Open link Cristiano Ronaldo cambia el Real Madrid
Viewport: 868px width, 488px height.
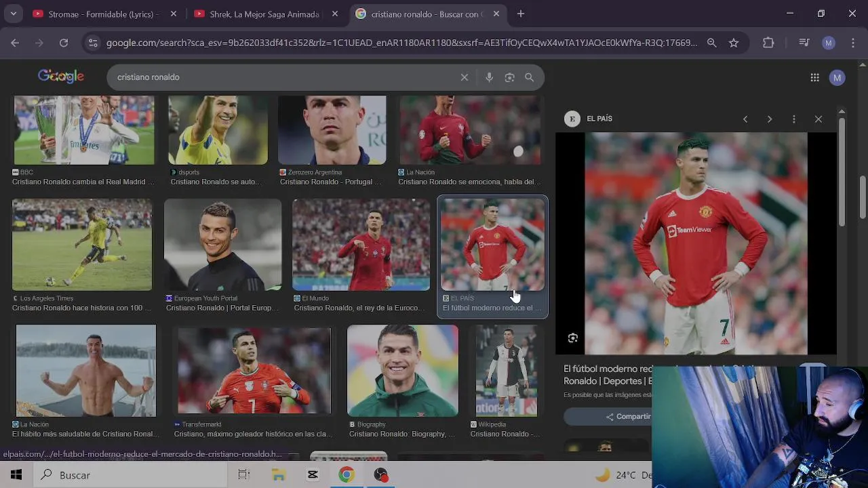coord(83,182)
